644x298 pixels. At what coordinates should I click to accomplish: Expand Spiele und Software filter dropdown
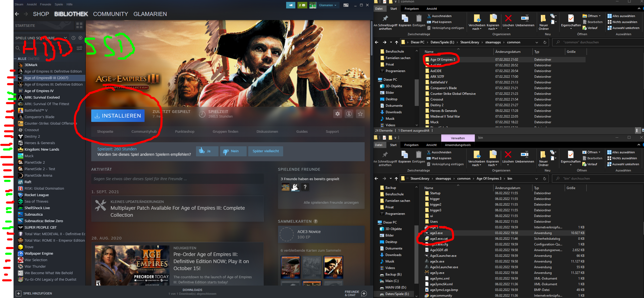pos(65,38)
